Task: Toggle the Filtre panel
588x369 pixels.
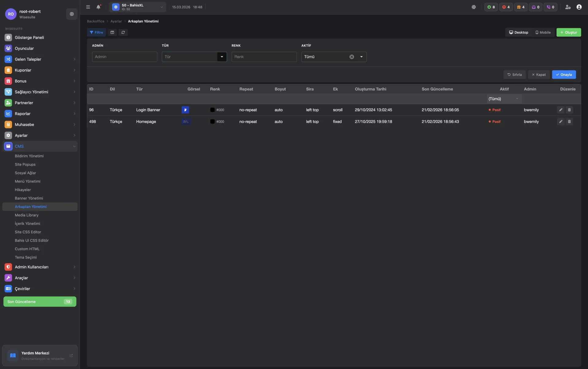Action: click(96, 32)
